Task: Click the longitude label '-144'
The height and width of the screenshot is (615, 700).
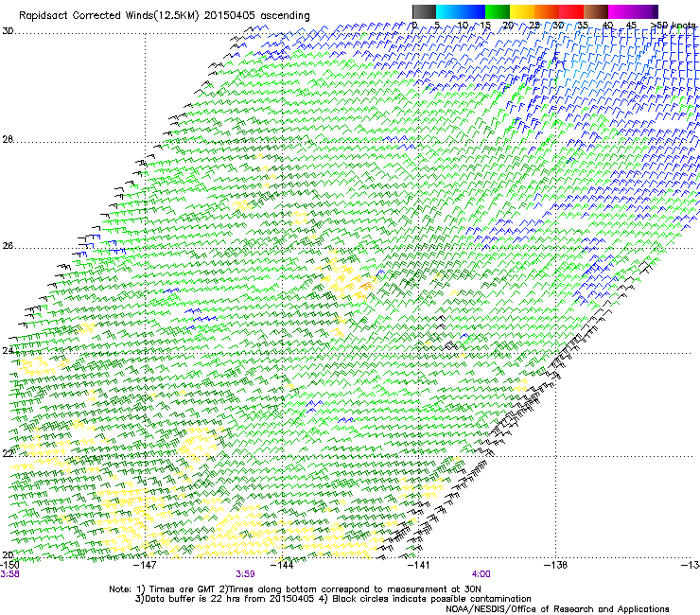Action: (282, 565)
